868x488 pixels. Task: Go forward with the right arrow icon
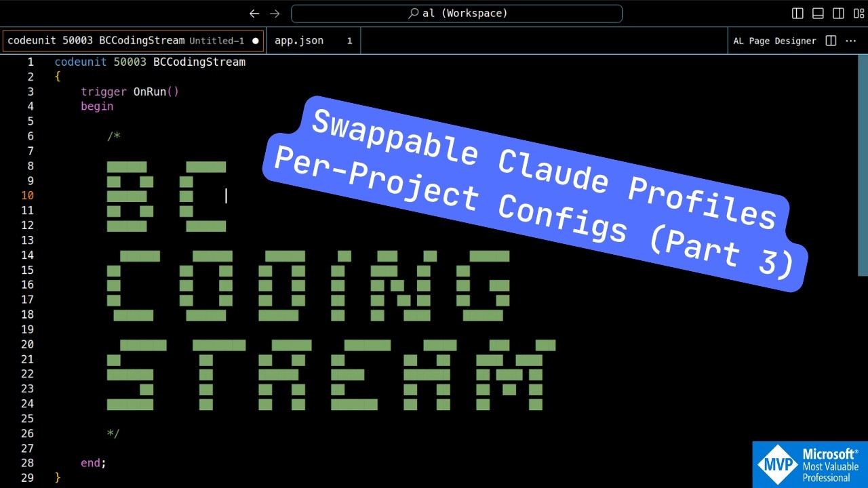(x=275, y=14)
